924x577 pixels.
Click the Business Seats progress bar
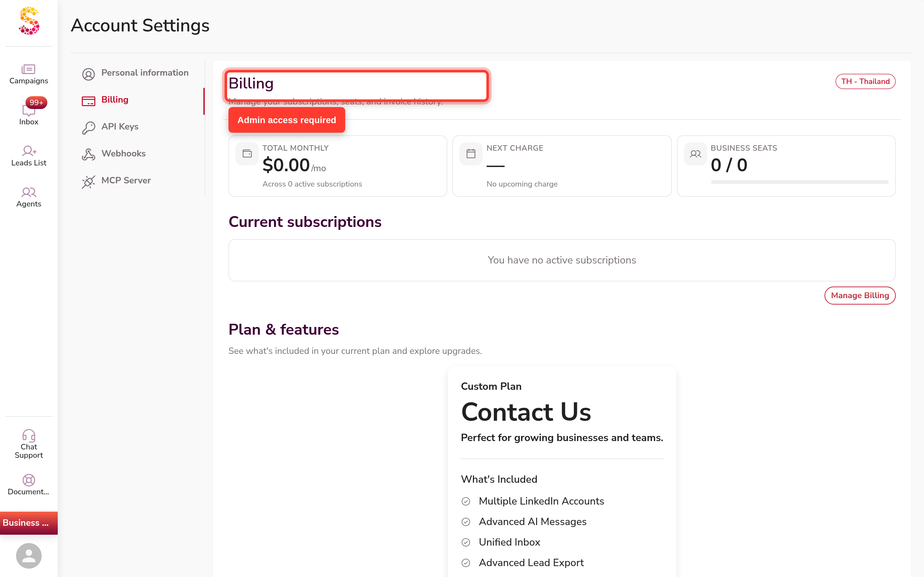pyautogui.click(x=800, y=182)
